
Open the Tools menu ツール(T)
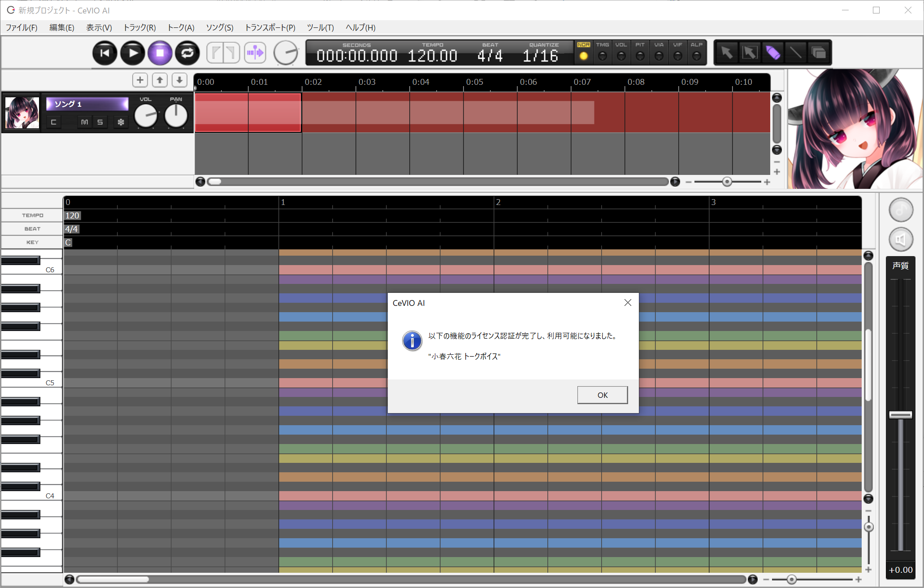click(x=320, y=27)
